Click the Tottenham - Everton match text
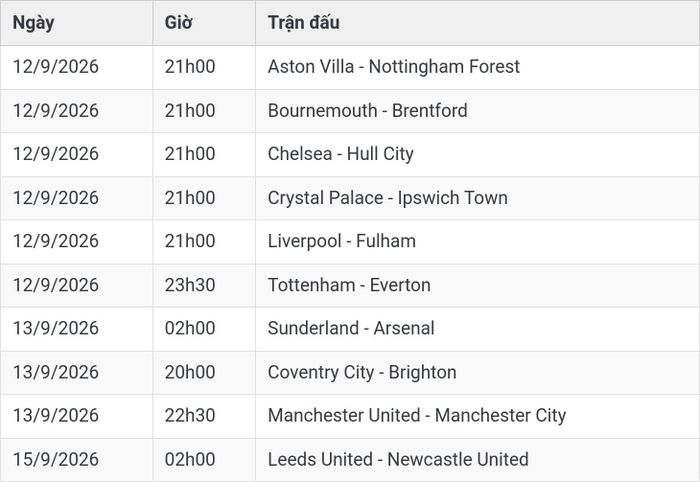 tap(349, 285)
